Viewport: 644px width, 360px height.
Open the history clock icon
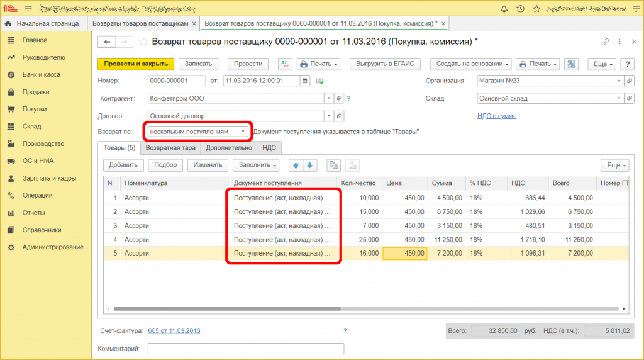click(x=520, y=8)
